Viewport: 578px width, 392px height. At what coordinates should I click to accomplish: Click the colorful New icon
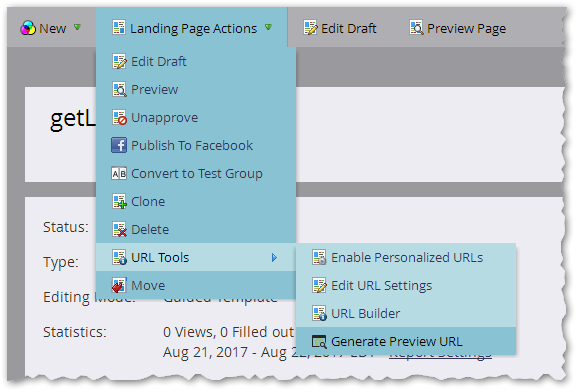[28, 28]
